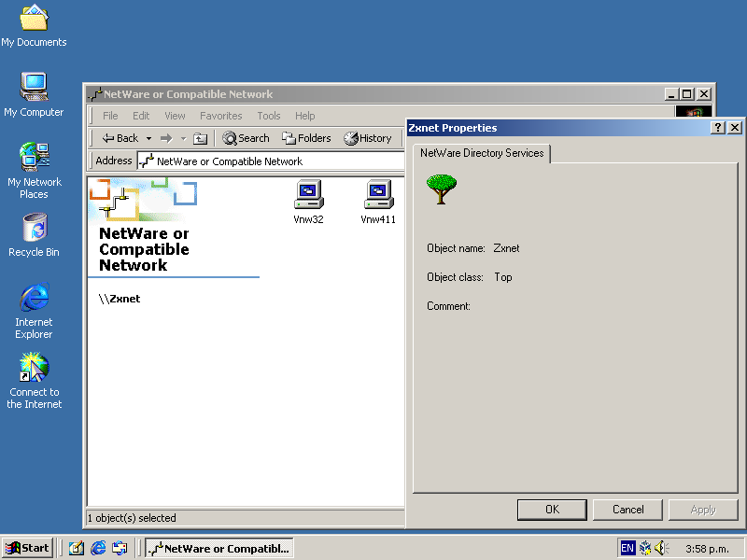Click the Forward arrow in the toolbar
The height and width of the screenshot is (560, 747).
[x=166, y=138]
